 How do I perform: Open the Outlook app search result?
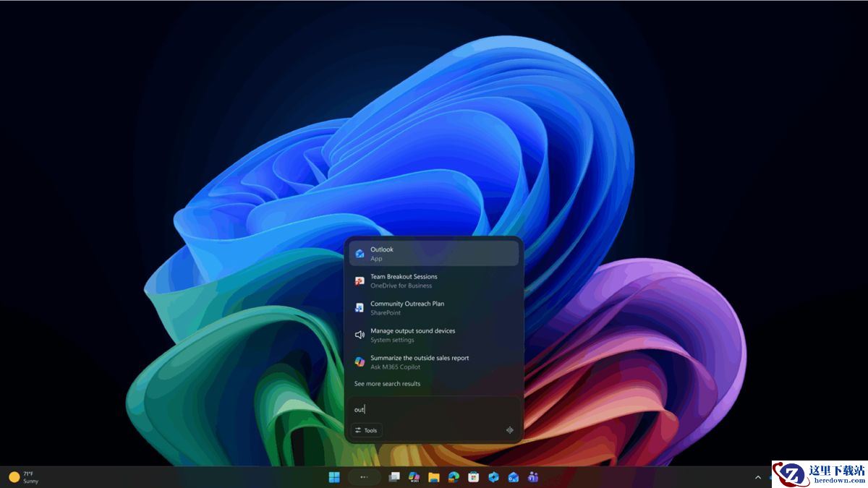(433, 254)
